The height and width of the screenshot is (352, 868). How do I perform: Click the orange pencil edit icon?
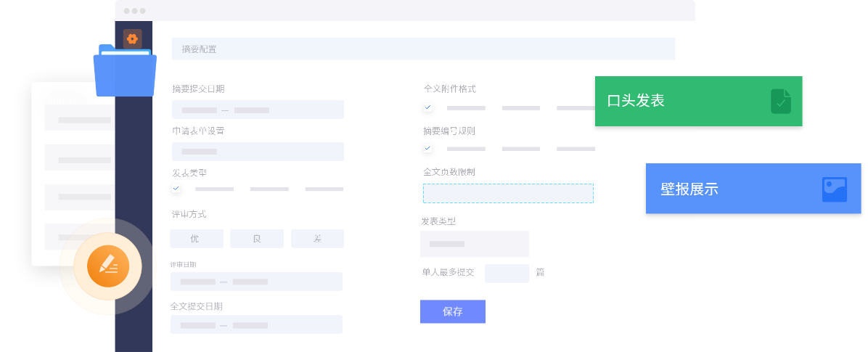tap(107, 266)
